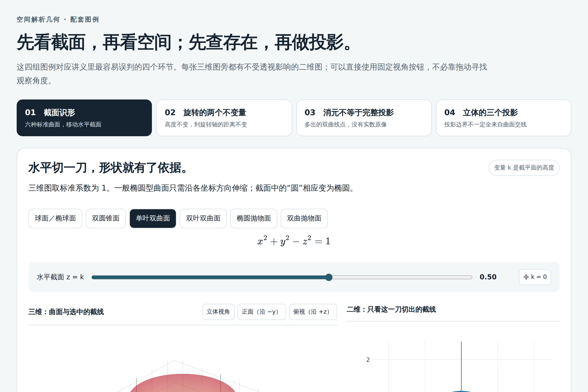
Task: Click the 三维：曲面与选中的截线 heading
Action: [66, 312]
